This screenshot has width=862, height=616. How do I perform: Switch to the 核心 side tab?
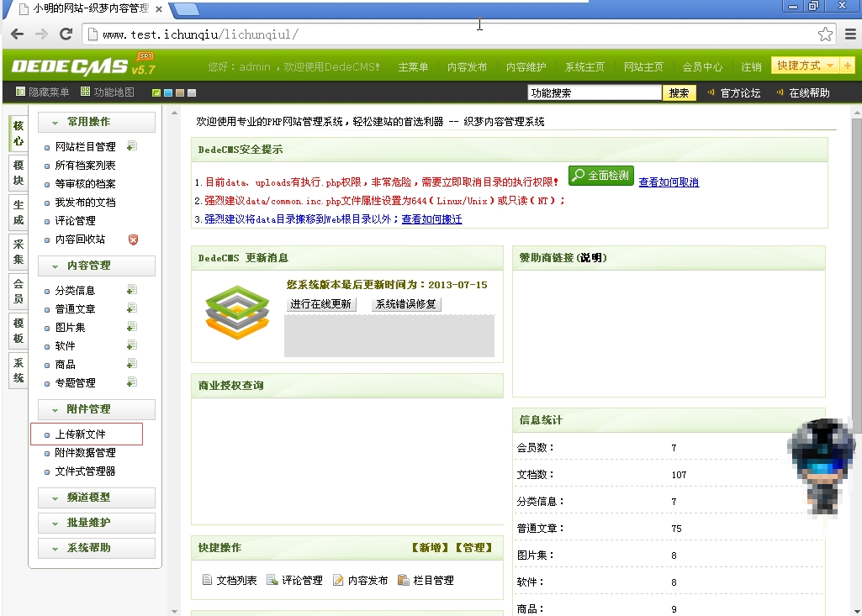(x=19, y=134)
